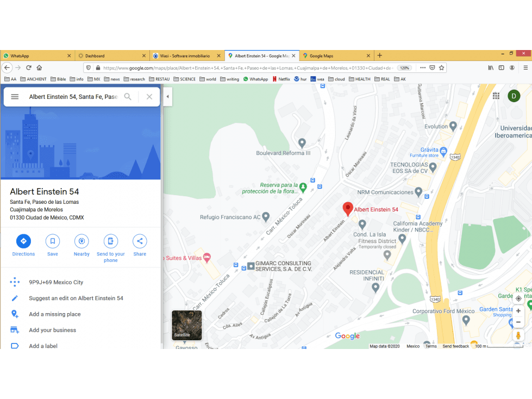
Task: Click the RESIDENCIAL INFINITI pin
Action: (375, 288)
